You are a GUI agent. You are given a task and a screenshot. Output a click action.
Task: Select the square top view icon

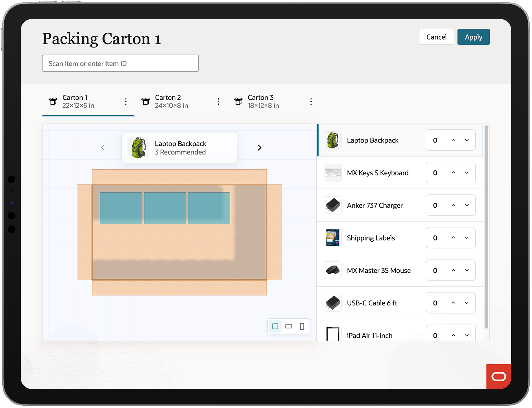[x=275, y=326]
